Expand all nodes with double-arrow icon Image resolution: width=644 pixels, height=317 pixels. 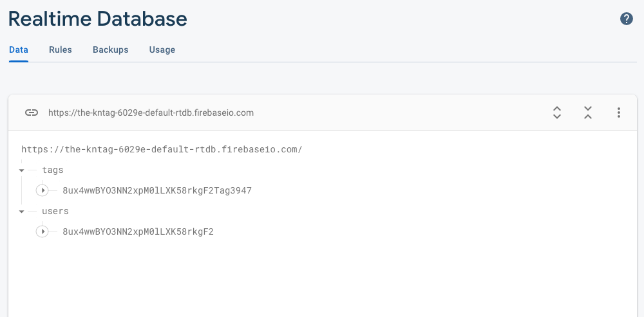coord(557,113)
